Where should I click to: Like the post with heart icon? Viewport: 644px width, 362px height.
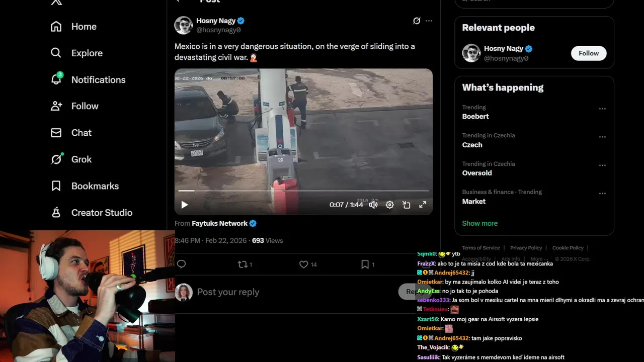[303, 264]
